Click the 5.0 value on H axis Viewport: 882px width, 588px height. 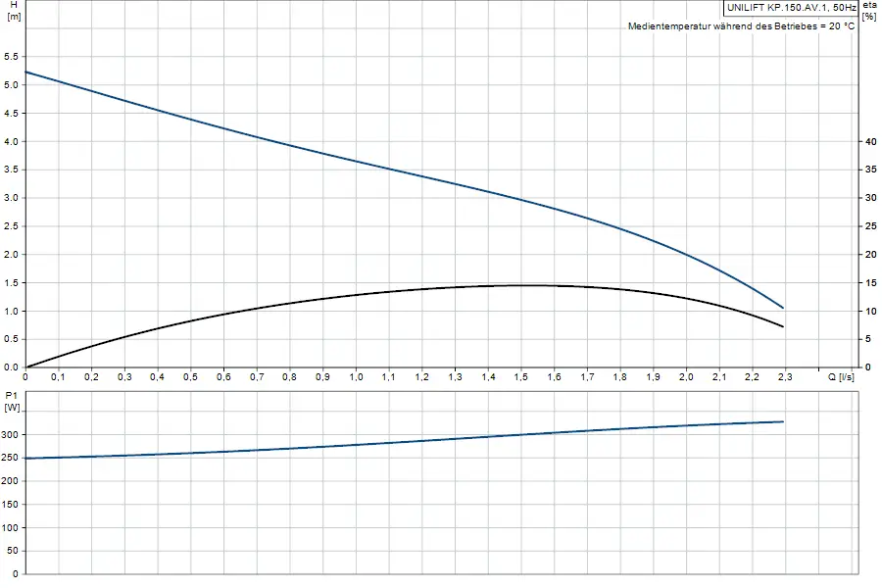coord(11,85)
